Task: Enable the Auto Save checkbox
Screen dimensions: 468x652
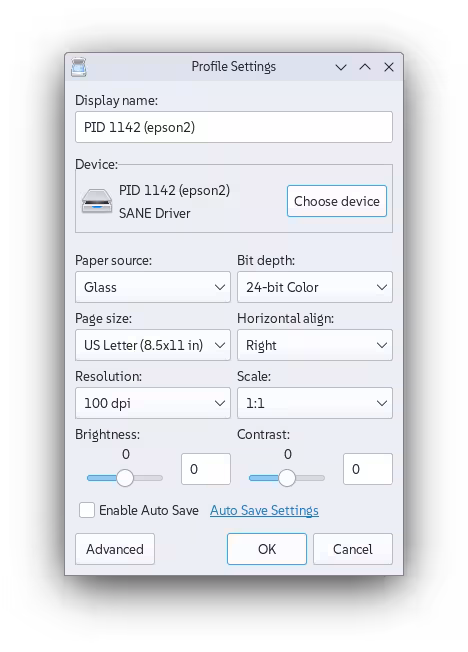Action: 87,510
